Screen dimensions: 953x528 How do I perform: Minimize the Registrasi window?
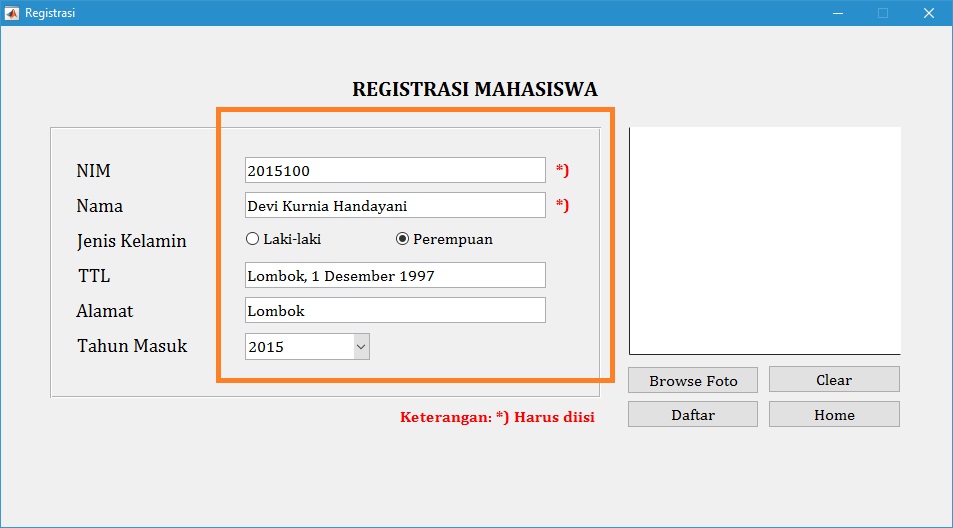[837, 13]
